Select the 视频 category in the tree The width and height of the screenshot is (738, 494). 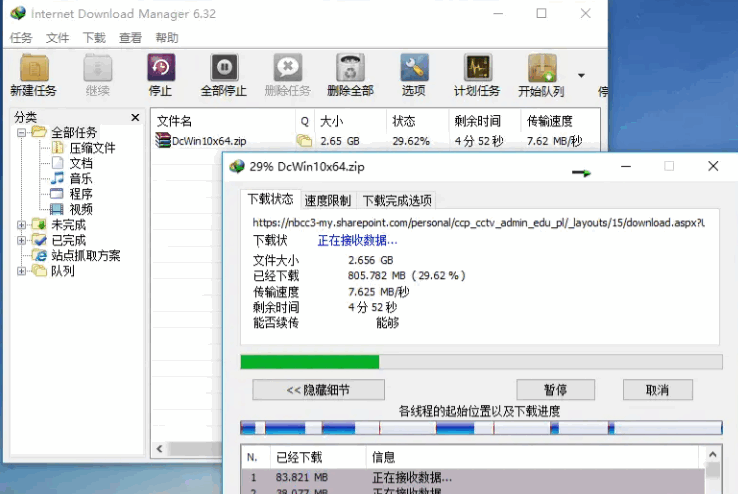(x=81, y=209)
